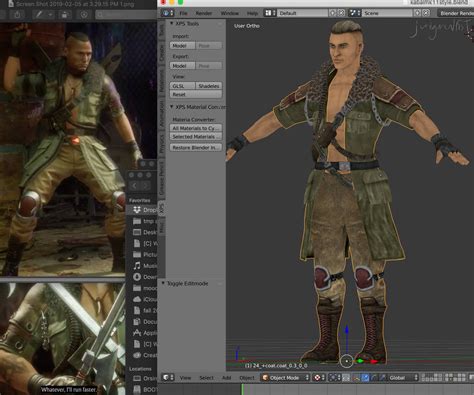
Task: Click the markup pen icon in Preview
Action: (x=39, y=15)
